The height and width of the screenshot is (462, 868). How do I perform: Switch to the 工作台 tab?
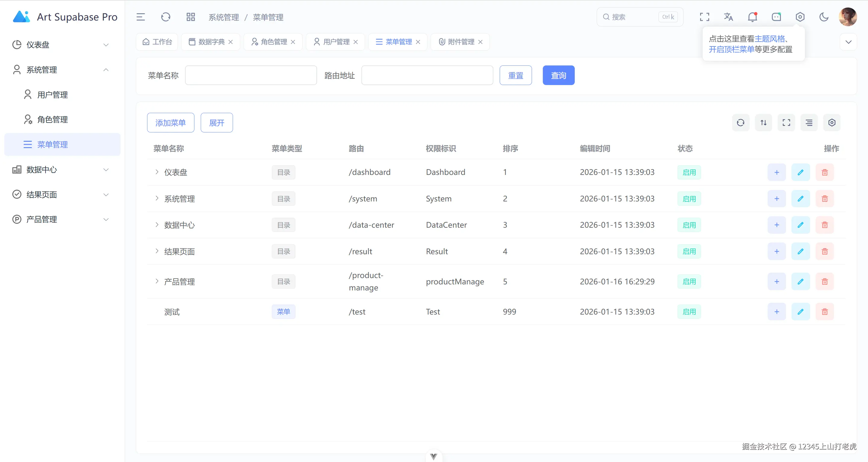click(157, 42)
